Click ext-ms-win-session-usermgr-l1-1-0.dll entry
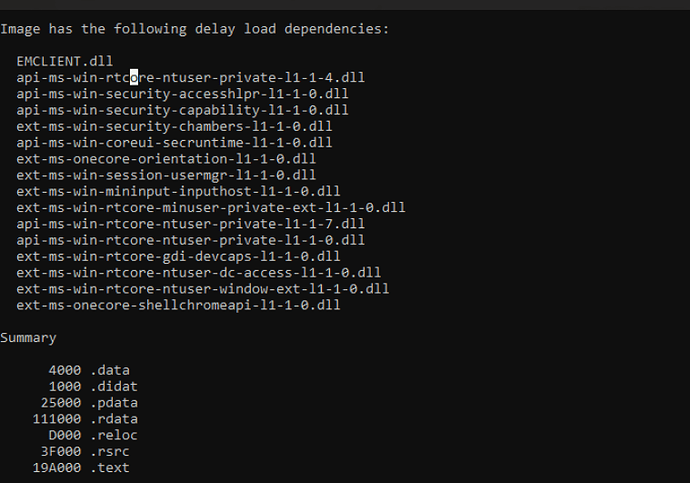690x483 pixels. tap(166, 175)
